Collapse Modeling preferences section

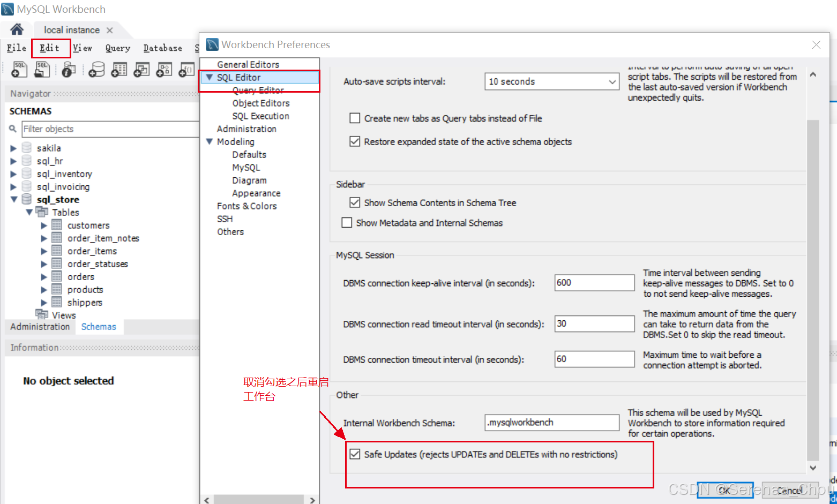tap(210, 141)
